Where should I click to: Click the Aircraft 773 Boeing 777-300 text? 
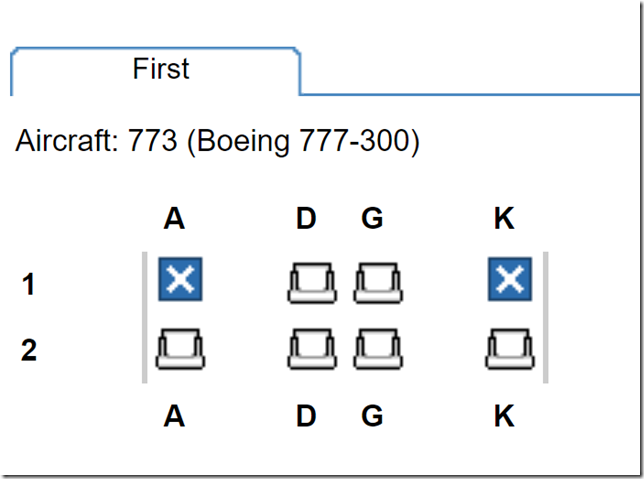[x=217, y=142]
